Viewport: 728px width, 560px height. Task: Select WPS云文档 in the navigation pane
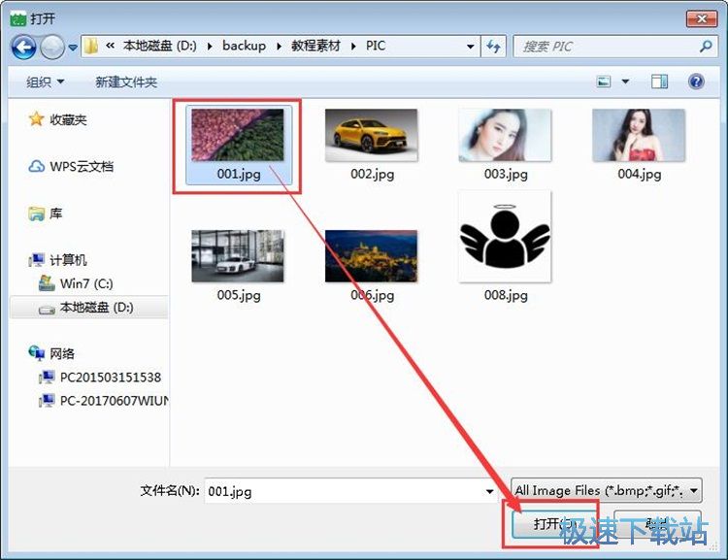pos(82,166)
